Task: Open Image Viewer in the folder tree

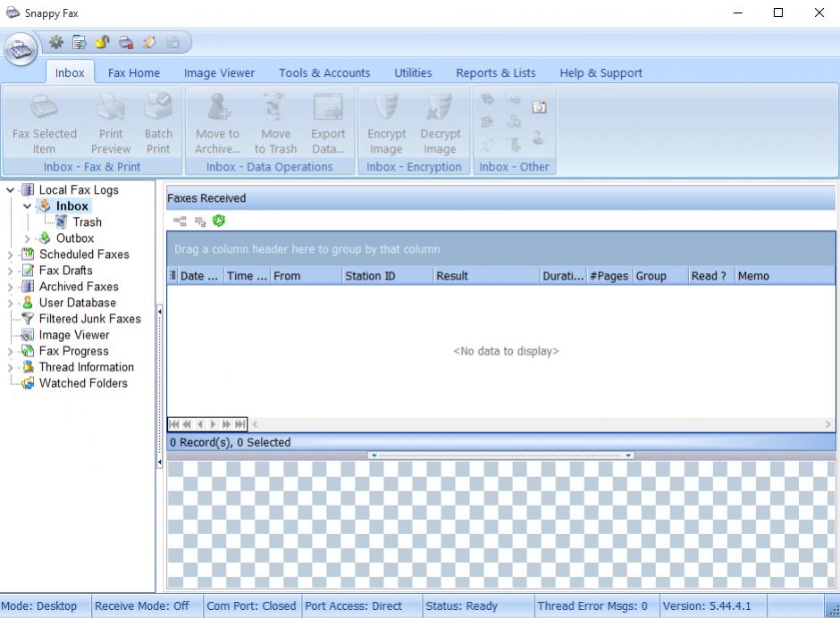Action: tap(74, 335)
